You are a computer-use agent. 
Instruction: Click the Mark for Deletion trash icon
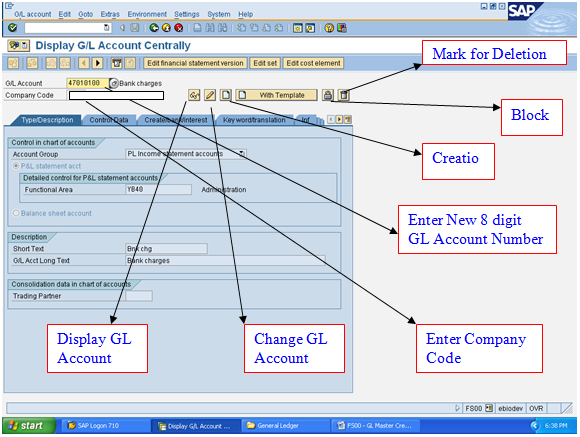pyautogui.click(x=344, y=95)
